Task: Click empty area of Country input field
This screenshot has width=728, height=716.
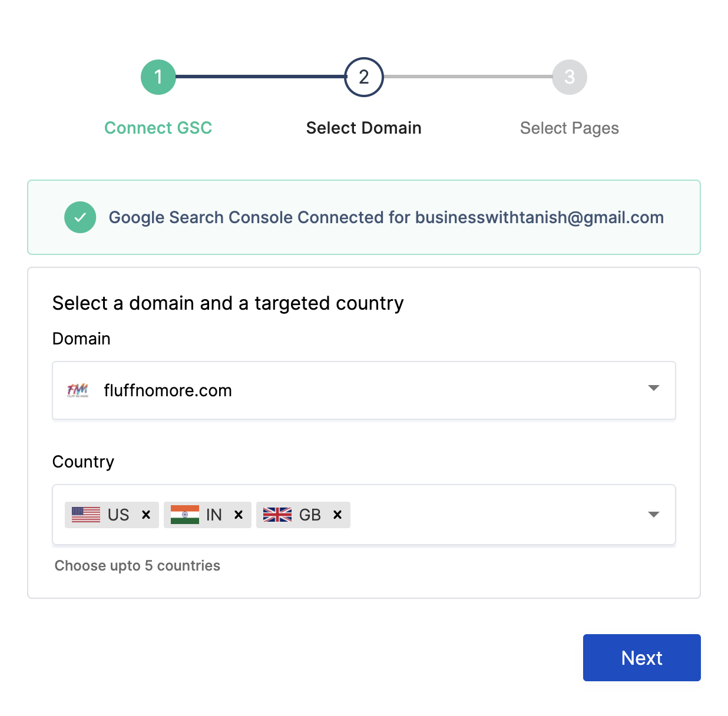Action: tap(495, 515)
